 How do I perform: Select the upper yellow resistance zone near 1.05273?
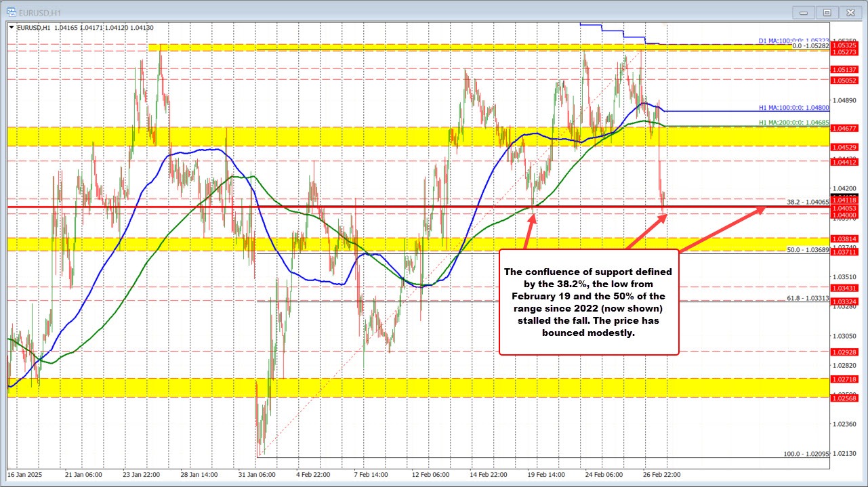click(x=407, y=48)
